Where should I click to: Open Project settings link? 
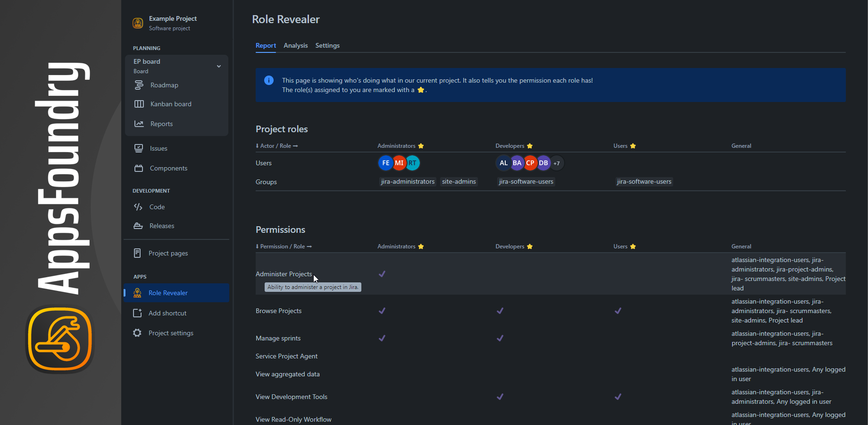click(171, 333)
